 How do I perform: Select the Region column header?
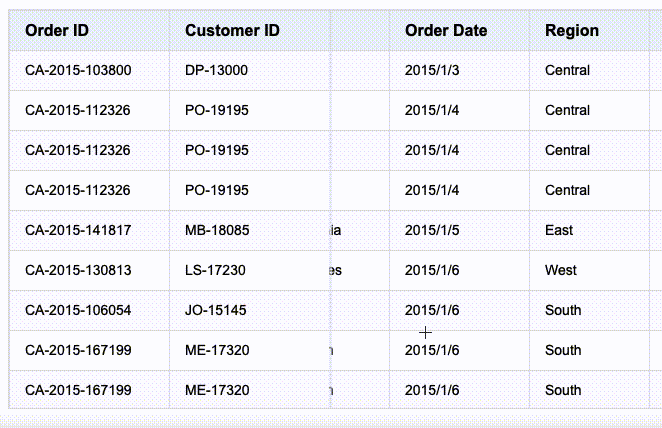point(572,30)
